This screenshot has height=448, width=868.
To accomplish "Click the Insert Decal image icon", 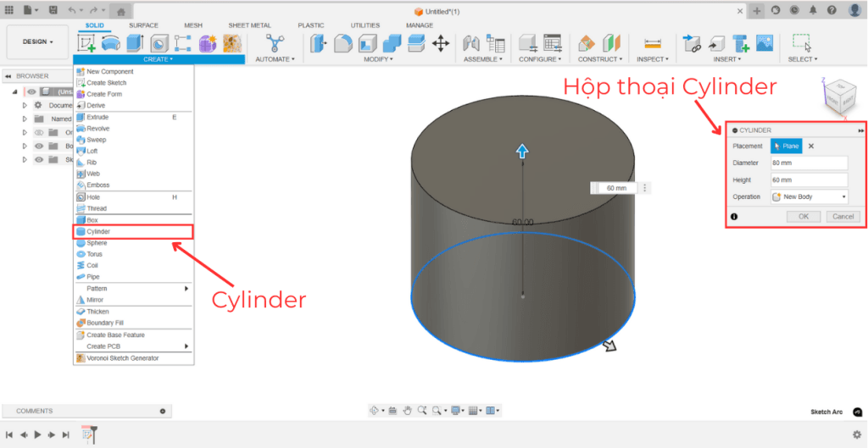I will click(765, 42).
